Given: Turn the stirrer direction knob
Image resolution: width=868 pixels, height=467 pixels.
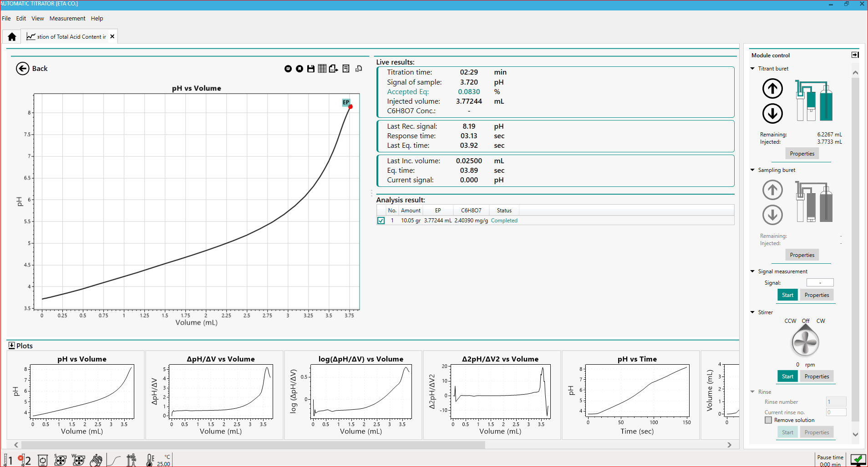Looking at the screenshot, I should point(805,342).
